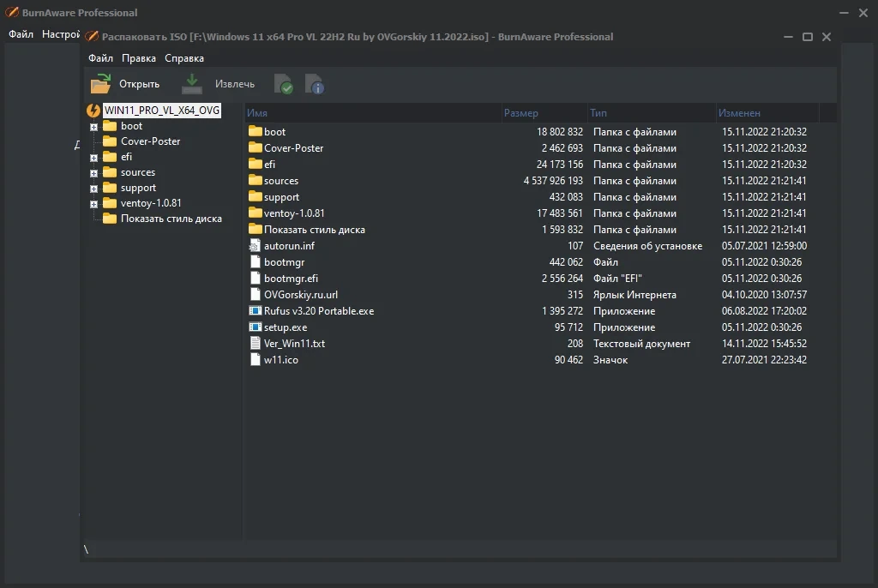Select the bootmgr.efi file name
The height and width of the screenshot is (588, 878).
point(291,279)
